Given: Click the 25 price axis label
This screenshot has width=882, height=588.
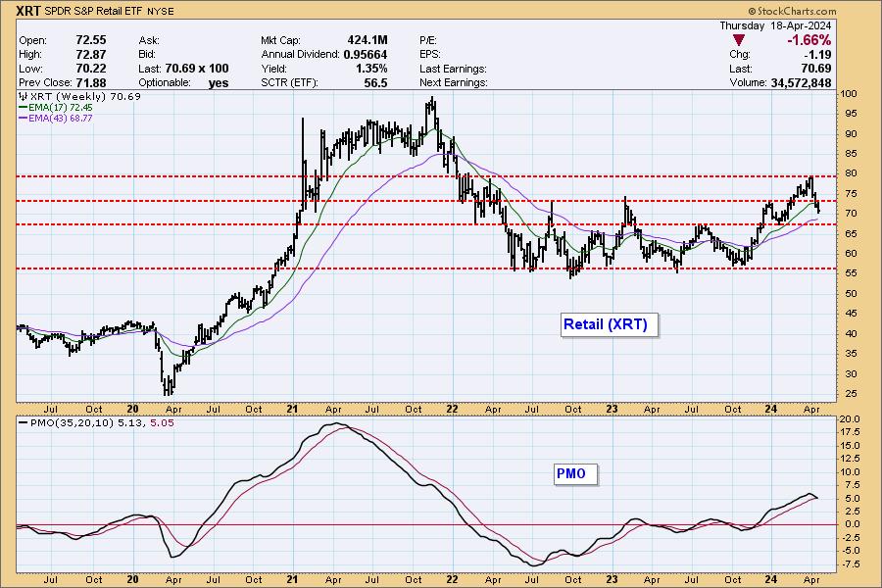Looking at the screenshot, I should [851, 393].
